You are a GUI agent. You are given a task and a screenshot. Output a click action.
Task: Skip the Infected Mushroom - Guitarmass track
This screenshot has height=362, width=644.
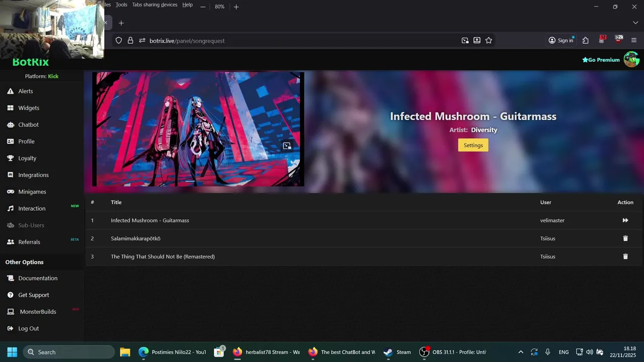625,220
